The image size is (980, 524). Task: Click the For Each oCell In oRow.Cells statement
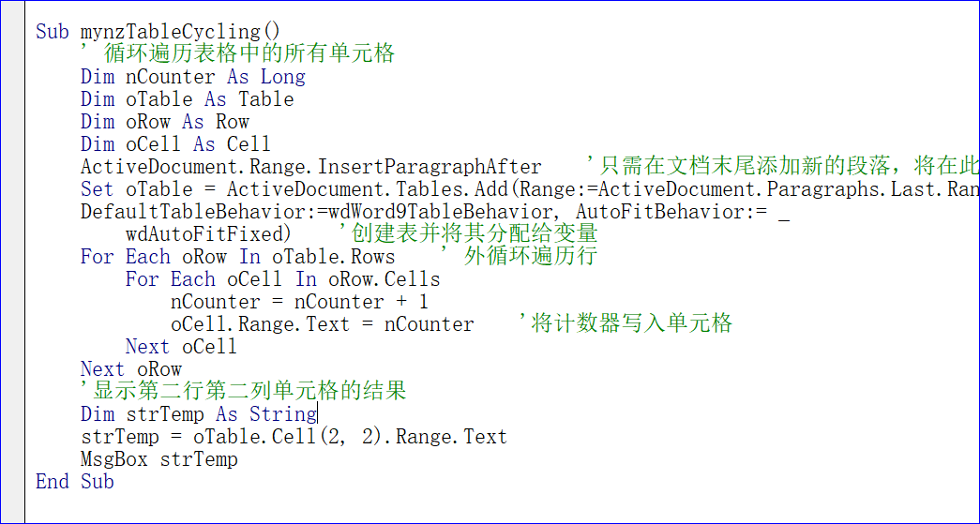tap(282, 279)
